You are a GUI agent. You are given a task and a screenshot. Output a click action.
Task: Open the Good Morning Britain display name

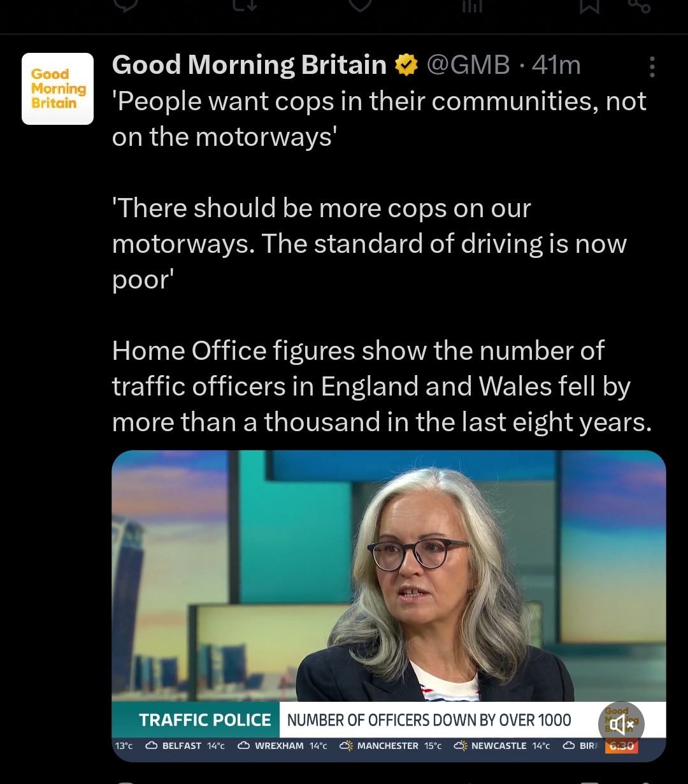click(249, 65)
